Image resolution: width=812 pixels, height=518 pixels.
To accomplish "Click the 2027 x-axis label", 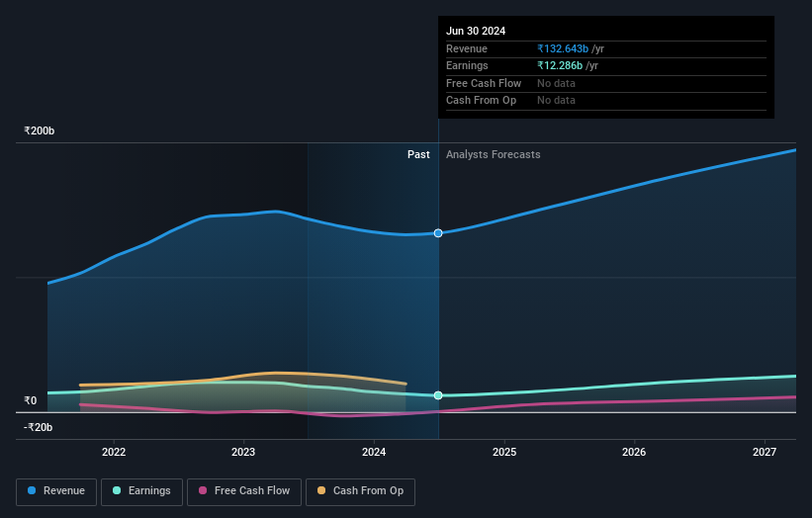I will click(764, 452).
